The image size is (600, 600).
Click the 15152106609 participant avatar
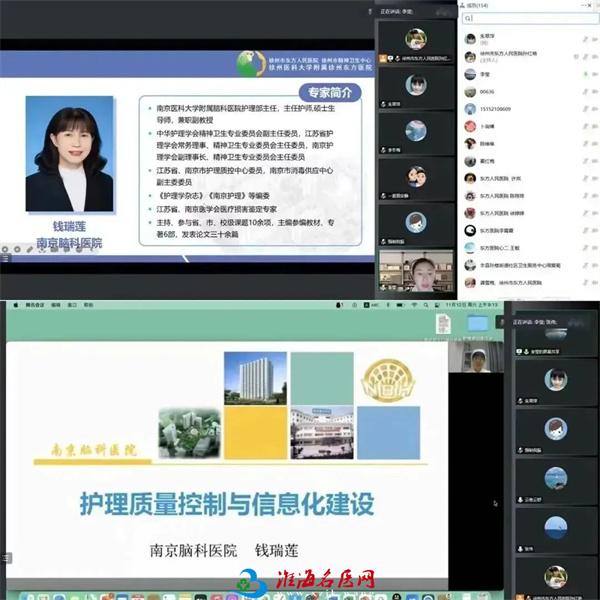[x=470, y=109]
